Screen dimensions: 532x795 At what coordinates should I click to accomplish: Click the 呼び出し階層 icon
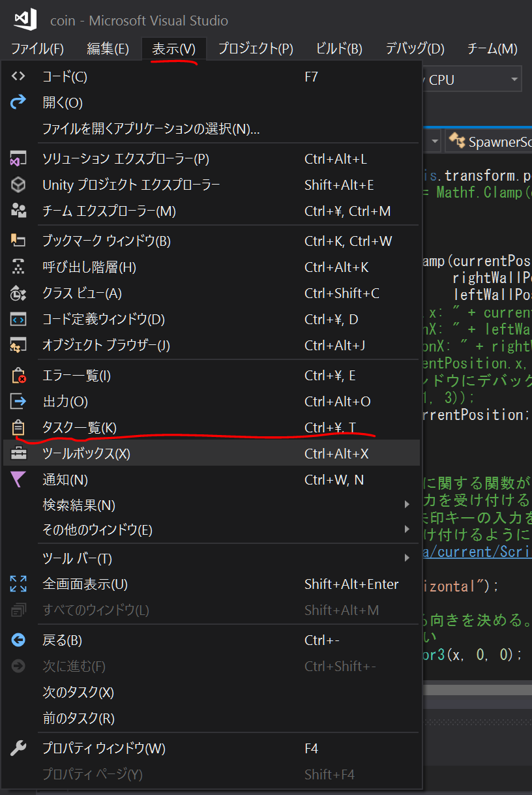point(18,267)
